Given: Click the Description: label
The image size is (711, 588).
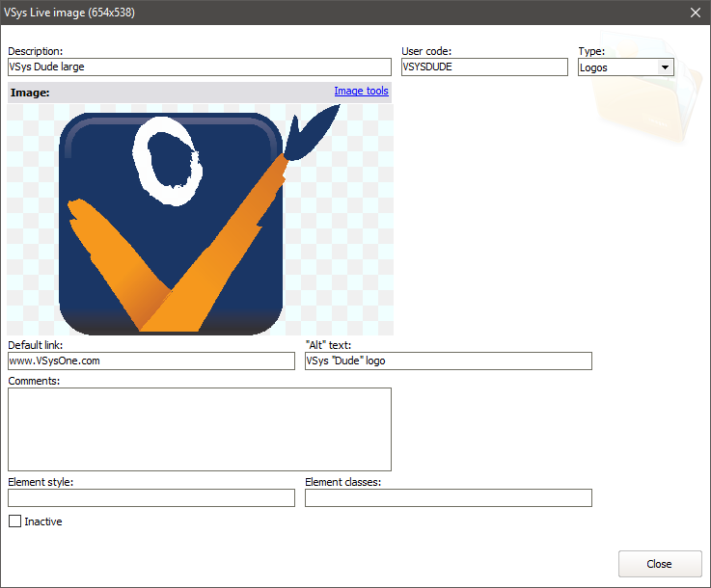Looking at the screenshot, I should point(35,51).
